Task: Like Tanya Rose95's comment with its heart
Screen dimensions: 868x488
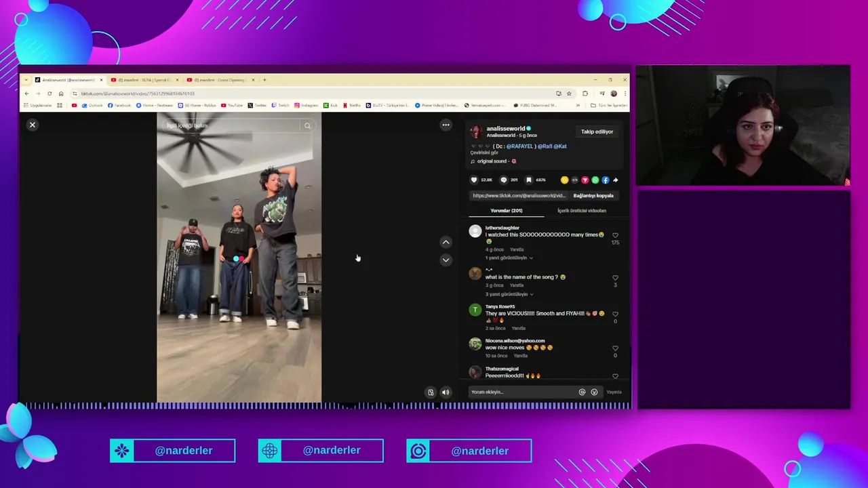Action: coord(615,314)
